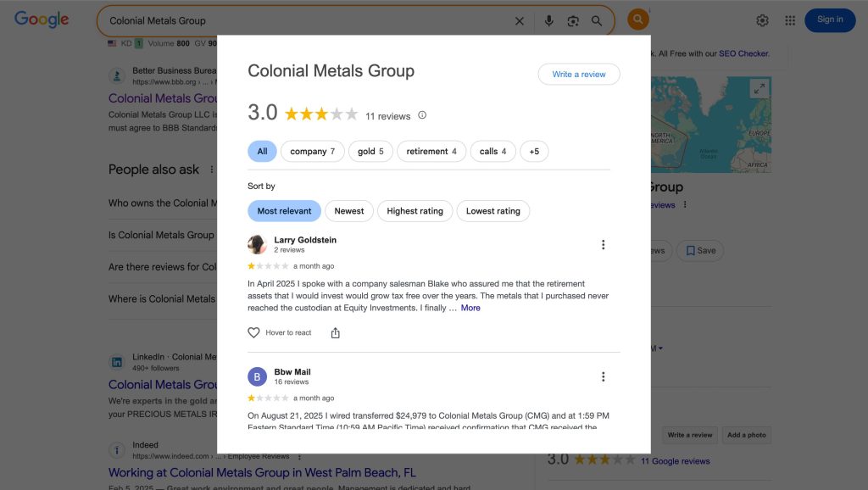
Task: Share Larry Goldstein's review
Action: 335,333
